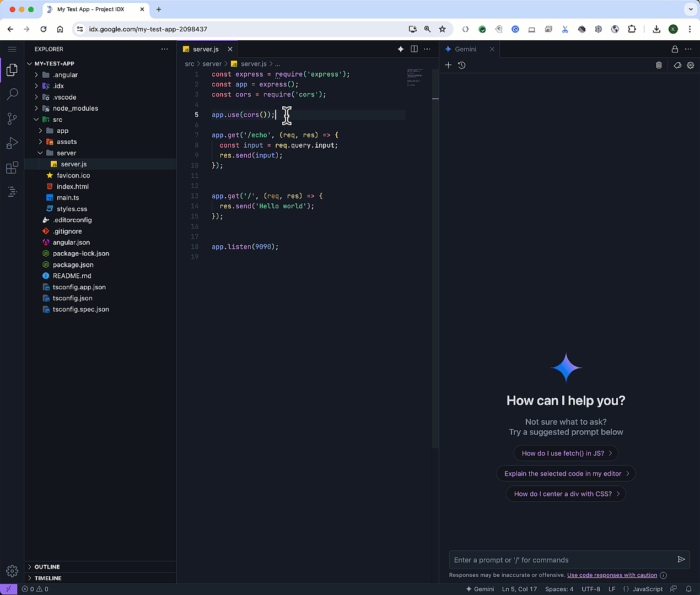Choose 'Explain the selected code in my editor'

pyautogui.click(x=566, y=474)
